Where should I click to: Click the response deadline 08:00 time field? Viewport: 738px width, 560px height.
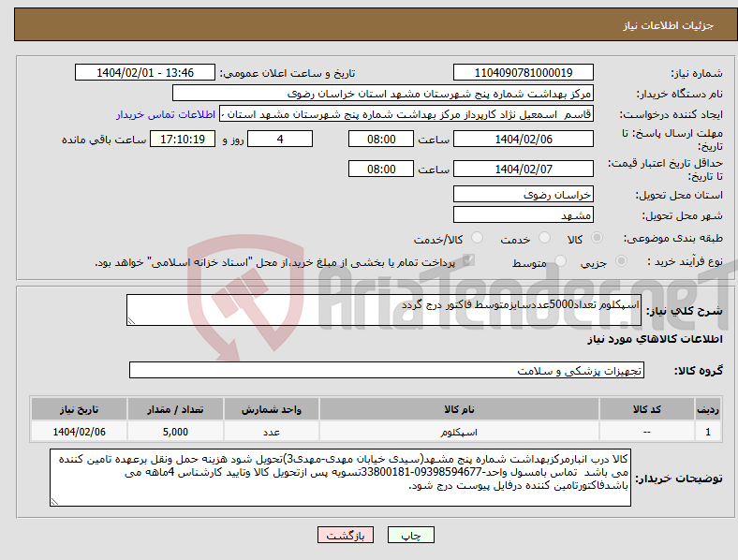point(381,139)
